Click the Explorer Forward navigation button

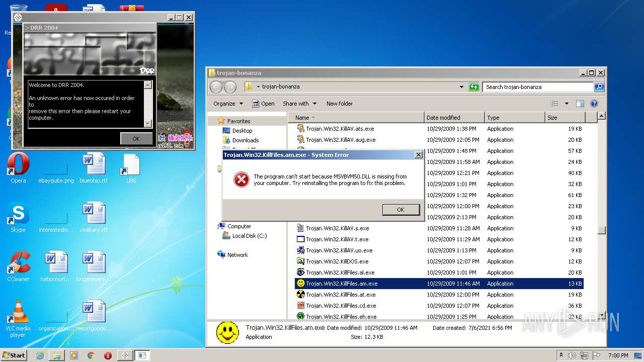click(230, 87)
